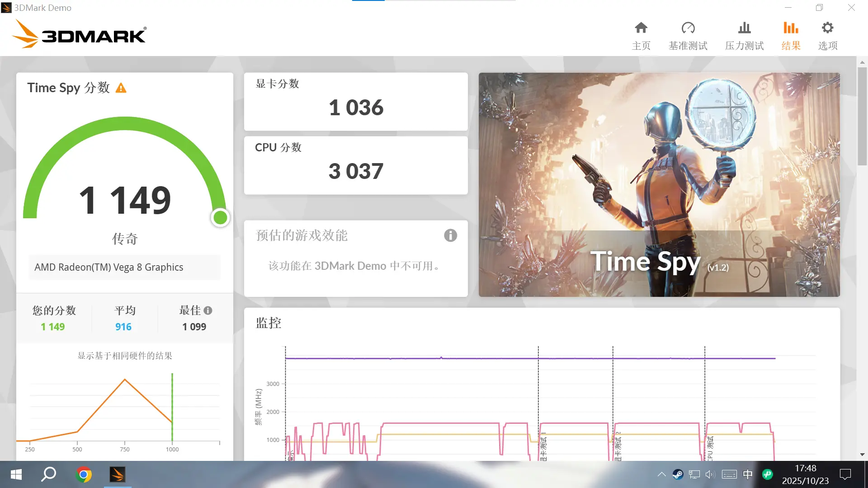868x488 pixels.
Task: Toggle the Chinese input method indicator
Action: coord(748,474)
